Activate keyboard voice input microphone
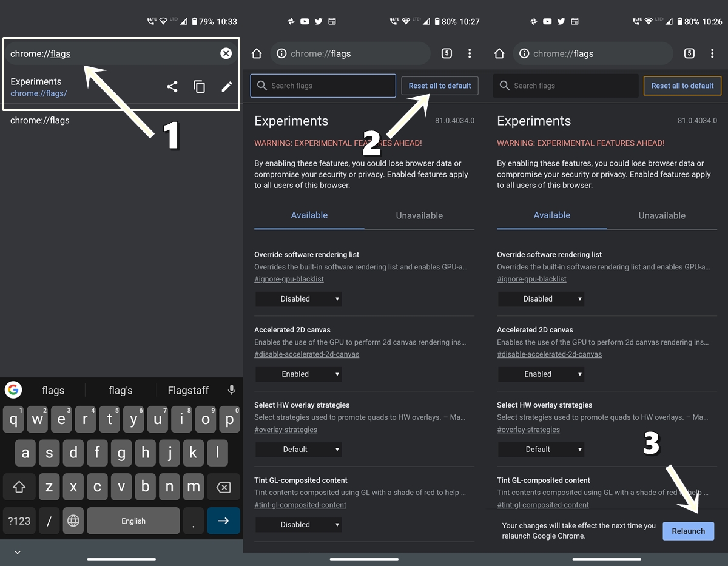This screenshot has width=728, height=566. (x=231, y=390)
